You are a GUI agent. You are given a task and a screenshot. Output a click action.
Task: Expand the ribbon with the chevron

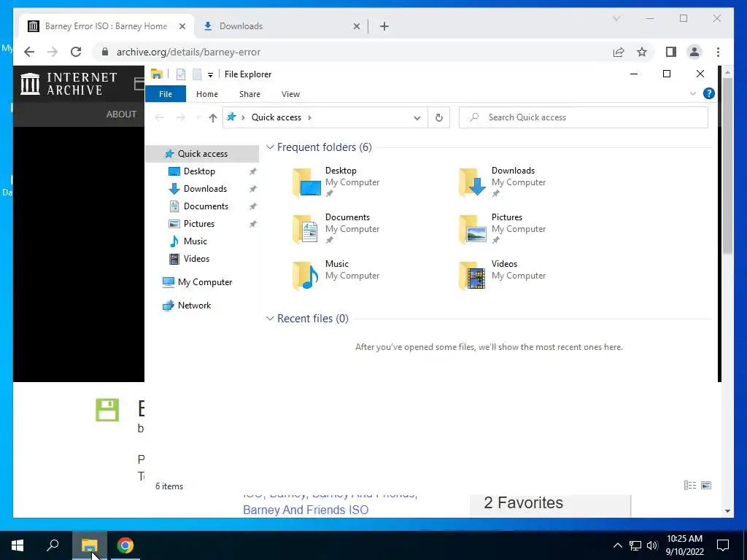click(x=693, y=93)
